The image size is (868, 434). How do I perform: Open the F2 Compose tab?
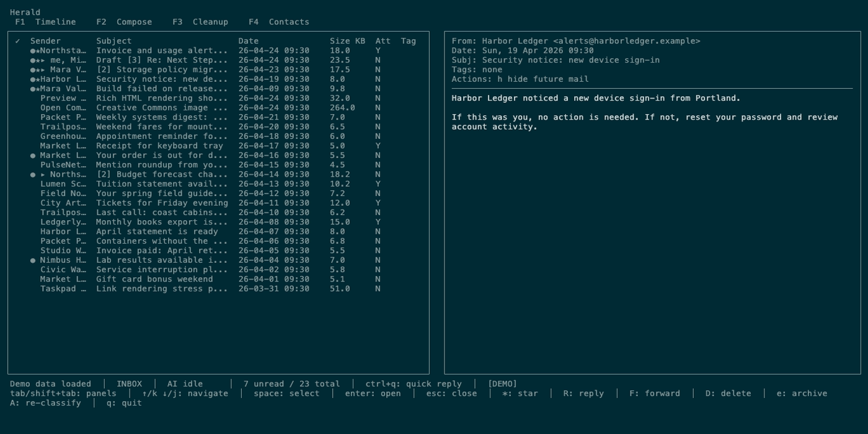tap(124, 22)
